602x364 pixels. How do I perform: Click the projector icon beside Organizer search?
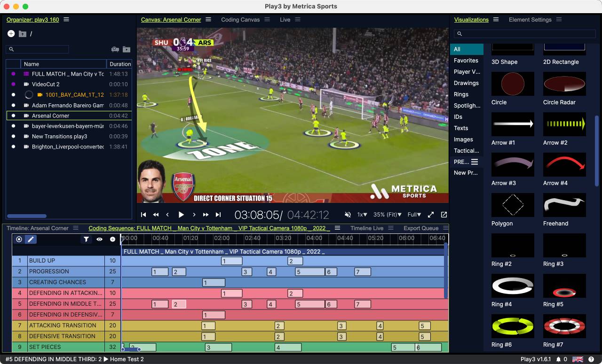pos(115,49)
